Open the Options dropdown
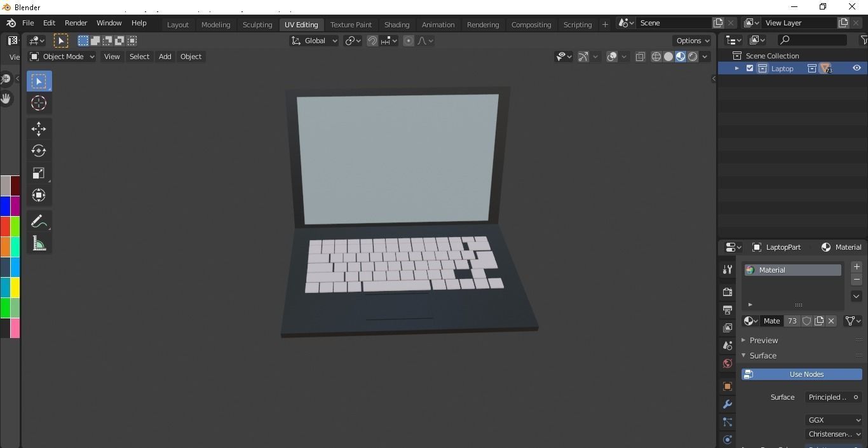 (x=693, y=41)
